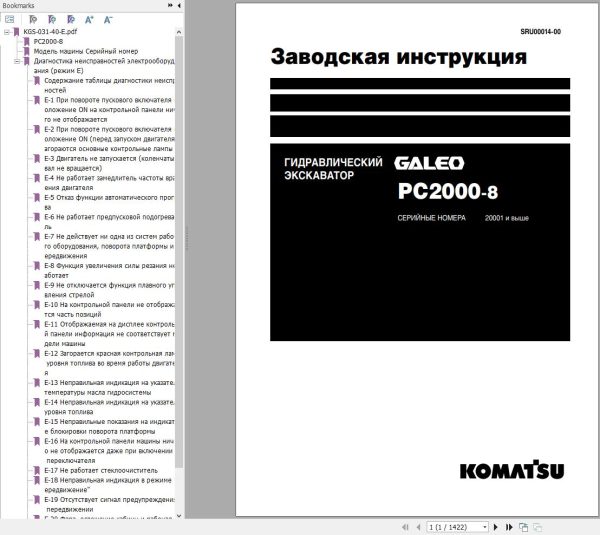Open E-10 На контрольной панели bookmark
The image size is (600, 535).
[109, 310]
